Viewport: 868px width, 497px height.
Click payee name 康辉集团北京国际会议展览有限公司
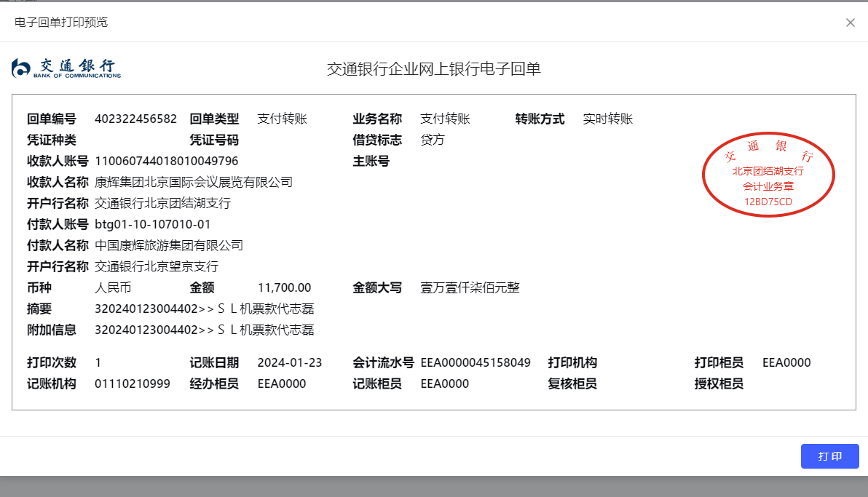194,182
